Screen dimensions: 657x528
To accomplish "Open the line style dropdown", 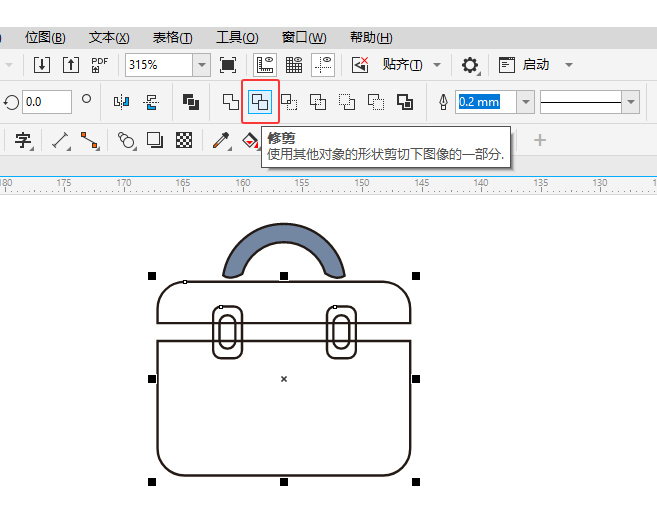I will (x=630, y=101).
